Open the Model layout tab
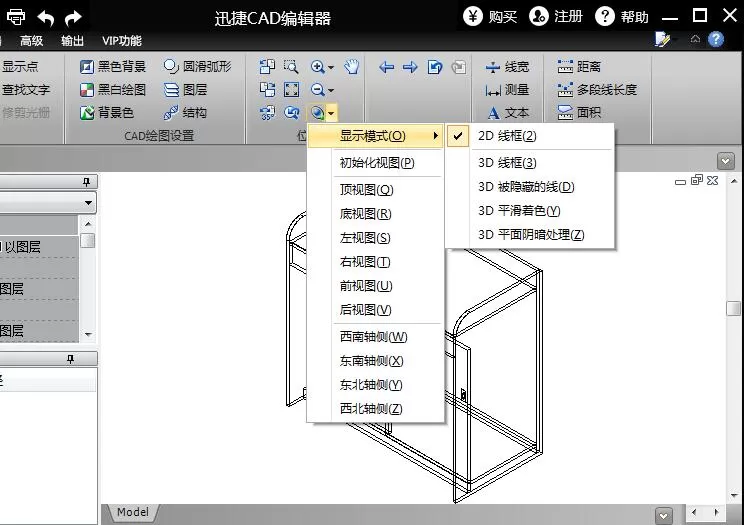This screenshot has width=744, height=525. (x=133, y=512)
